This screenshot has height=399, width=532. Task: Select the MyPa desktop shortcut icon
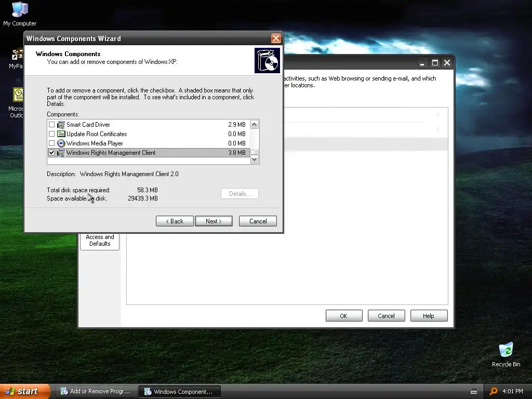tap(16, 58)
